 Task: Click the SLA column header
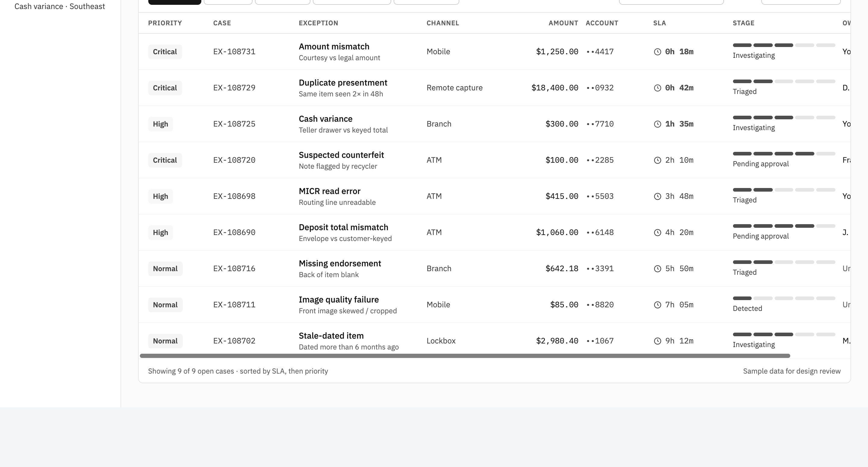659,23
